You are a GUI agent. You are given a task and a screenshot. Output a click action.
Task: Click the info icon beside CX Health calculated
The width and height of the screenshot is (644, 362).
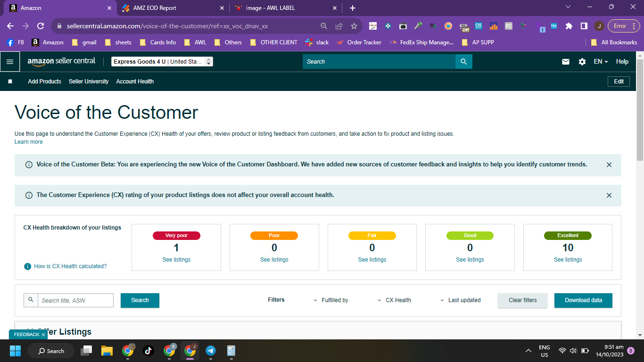coord(28,266)
